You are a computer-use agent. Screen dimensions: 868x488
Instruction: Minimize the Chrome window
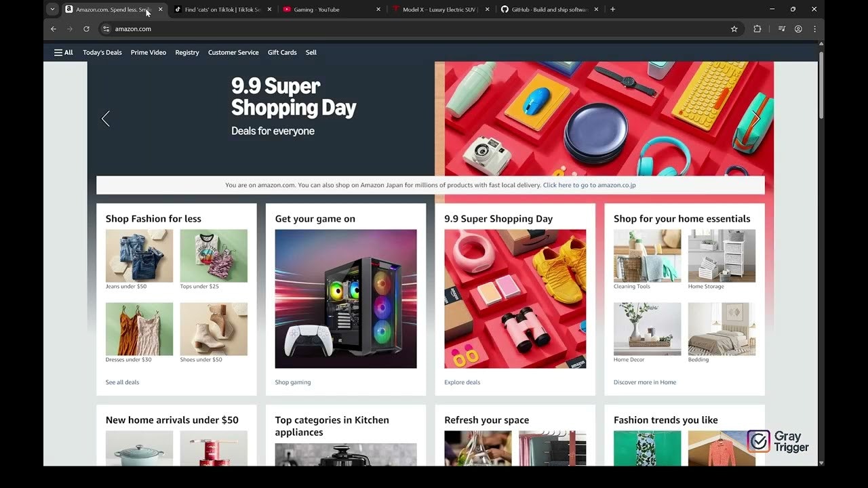(x=772, y=9)
